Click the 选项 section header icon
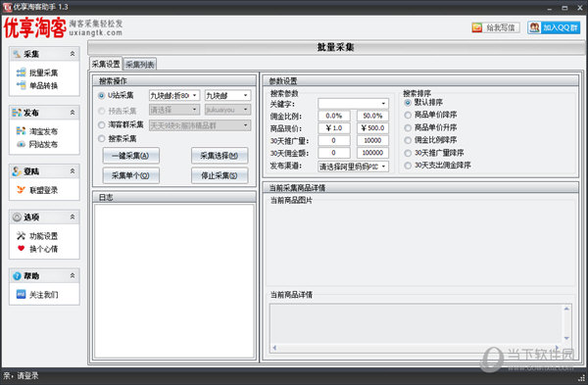Image resolution: width=588 pixels, height=385 pixels. pyautogui.click(x=17, y=217)
